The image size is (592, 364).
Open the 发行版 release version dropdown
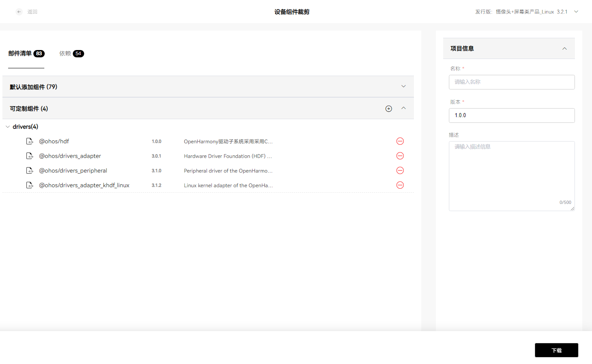[576, 12]
